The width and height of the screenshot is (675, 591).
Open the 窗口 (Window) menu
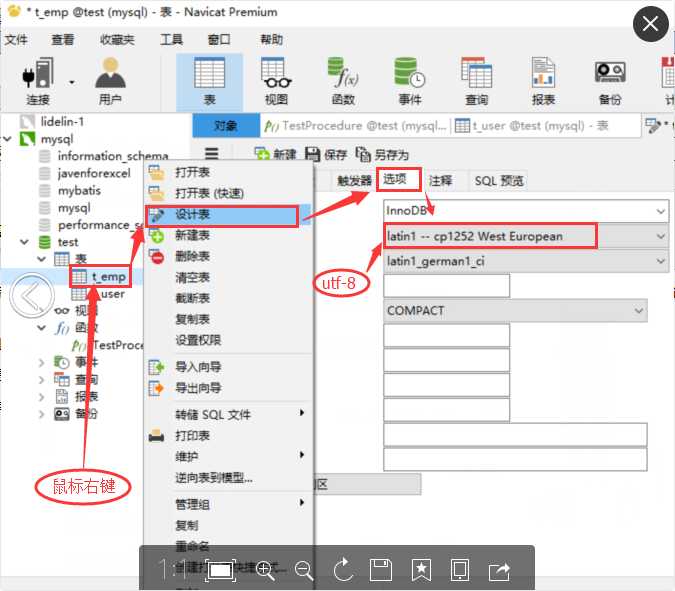click(219, 40)
